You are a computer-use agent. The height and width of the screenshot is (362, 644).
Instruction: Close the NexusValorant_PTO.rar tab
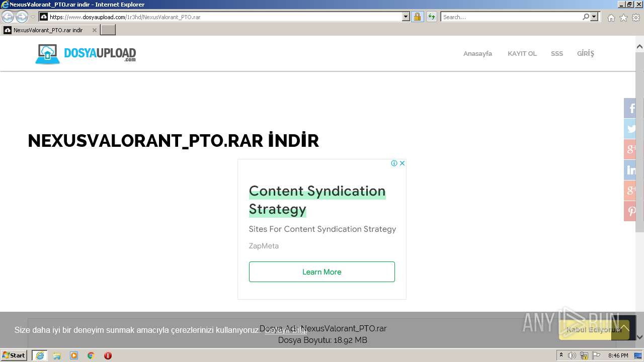tap(94, 30)
